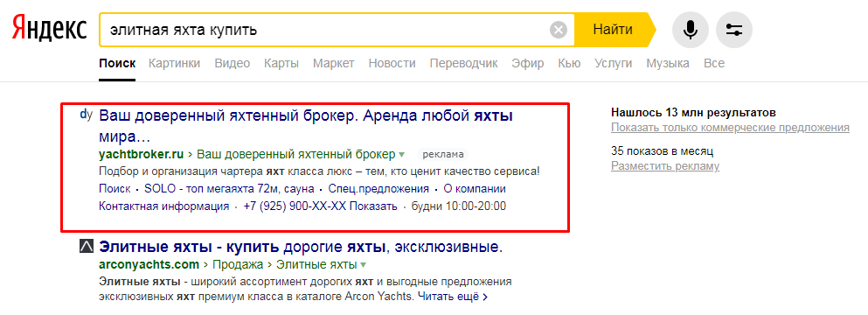
Task: Open the Маркет tab
Action: 333,63
